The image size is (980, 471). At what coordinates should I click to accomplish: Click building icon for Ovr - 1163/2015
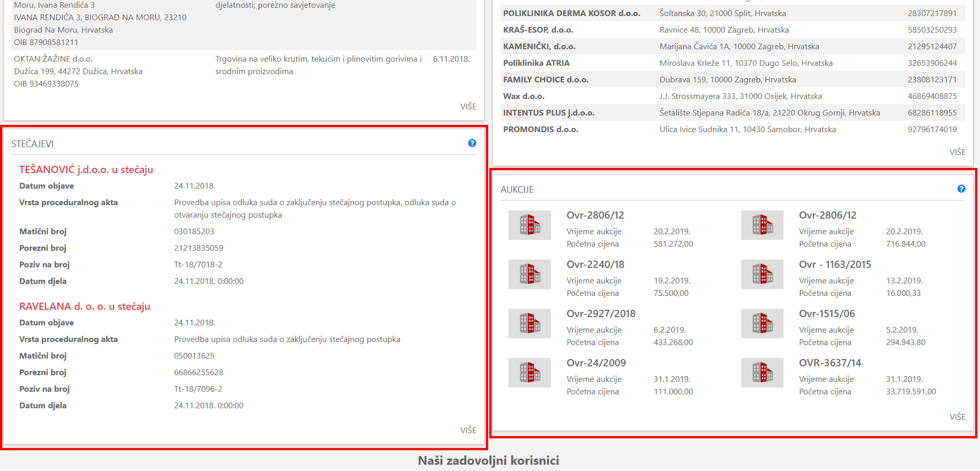(x=762, y=274)
